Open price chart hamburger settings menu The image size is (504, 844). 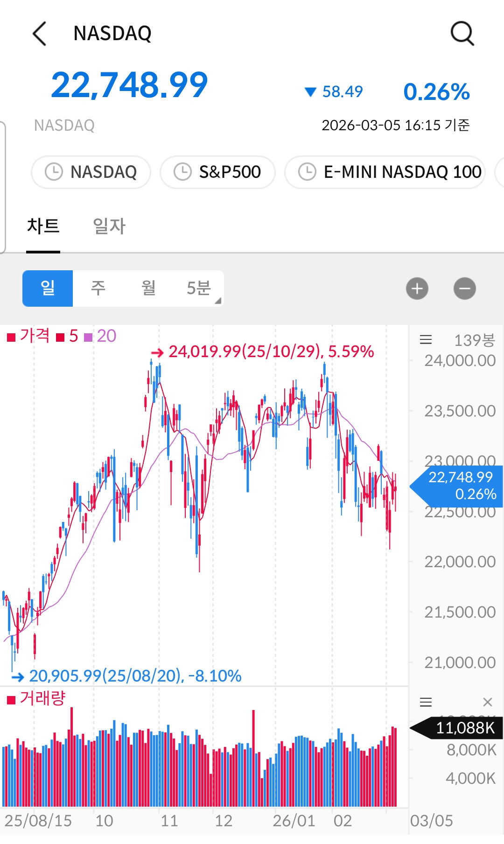(426, 340)
